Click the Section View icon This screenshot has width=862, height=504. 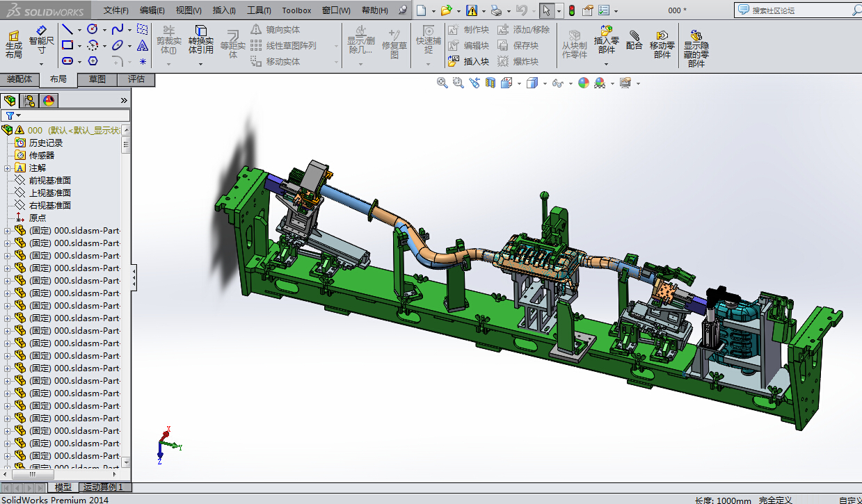pyautogui.click(x=490, y=83)
